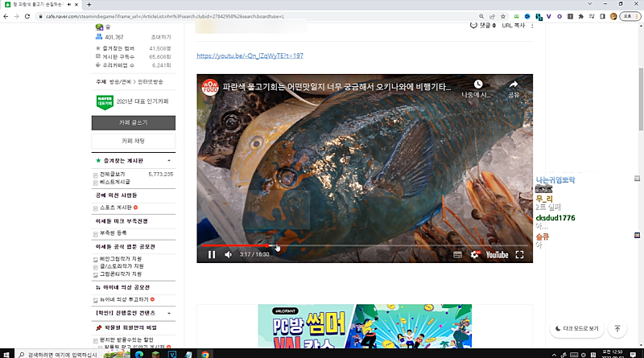The image size is (644, 358).
Task: Click the 카페 글쓰기 button
Action: [133, 123]
